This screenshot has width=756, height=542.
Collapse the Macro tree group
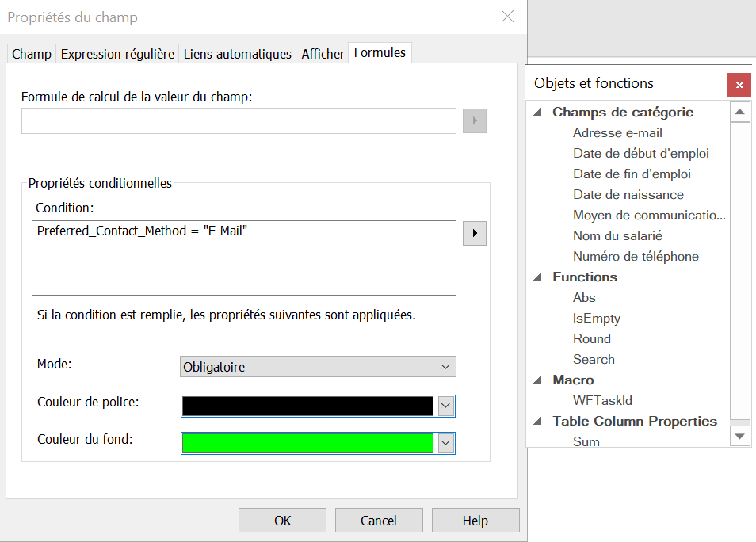539,380
